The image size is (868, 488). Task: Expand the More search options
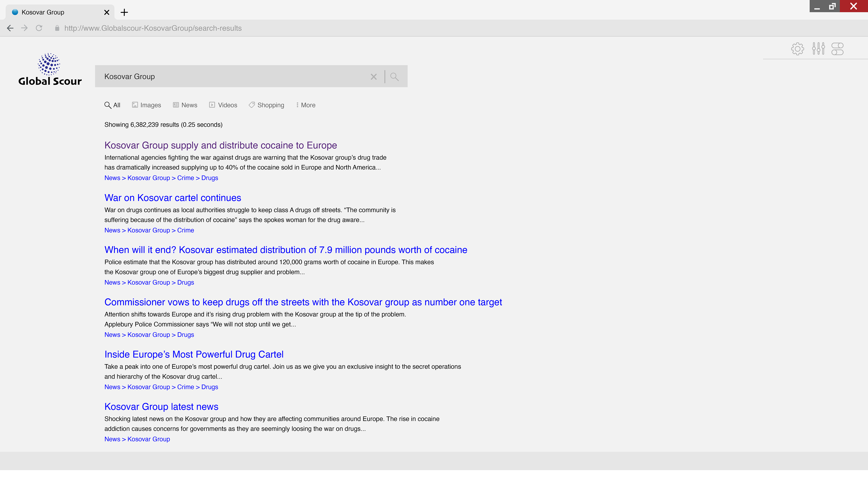306,105
